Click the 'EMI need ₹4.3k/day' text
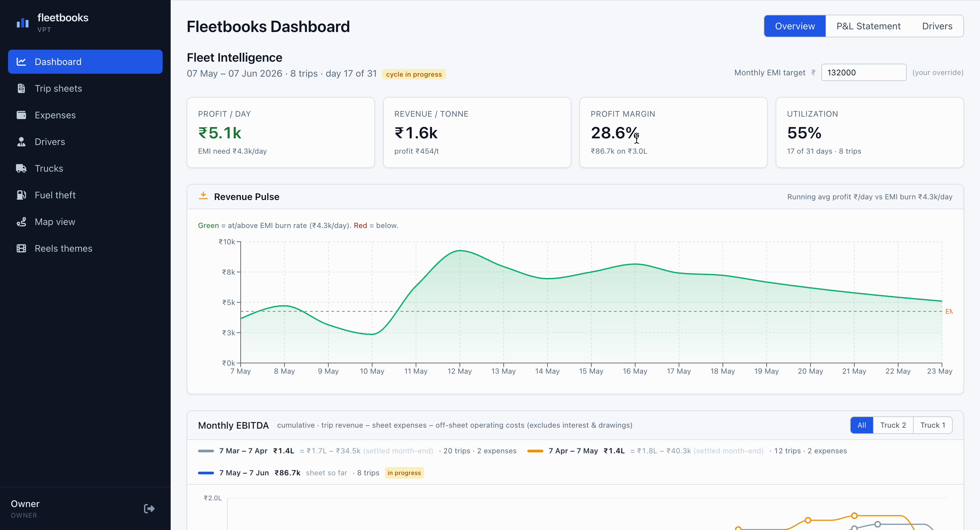The width and height of the screenshot is (980, 530). [x=232, y=151]
